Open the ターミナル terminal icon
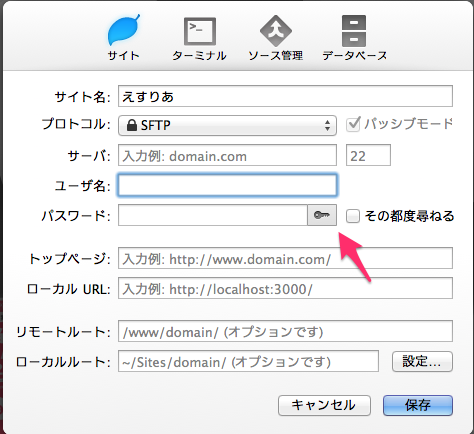 tap(200, 32)
